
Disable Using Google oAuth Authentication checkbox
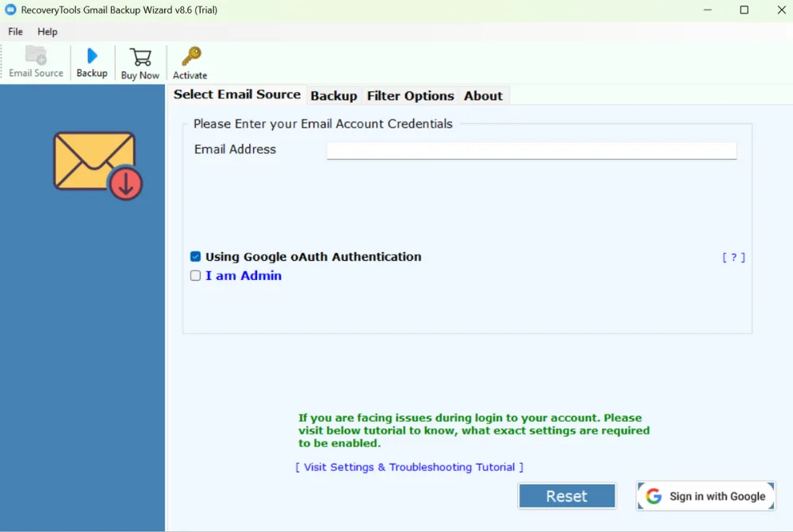coord(195,257)
